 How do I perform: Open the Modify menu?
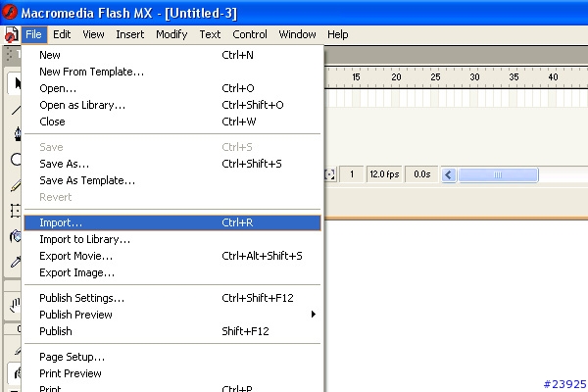(x=171, y=34)
